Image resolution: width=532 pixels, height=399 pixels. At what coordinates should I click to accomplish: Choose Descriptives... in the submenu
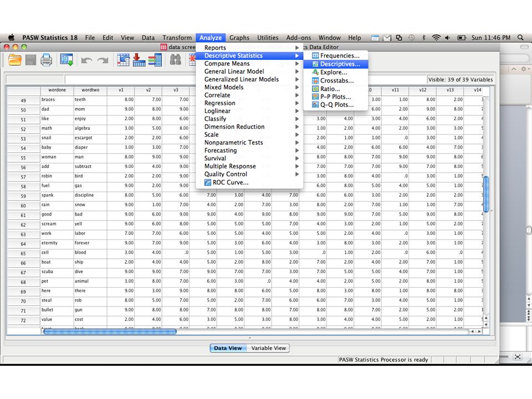[x=336, y=64]
